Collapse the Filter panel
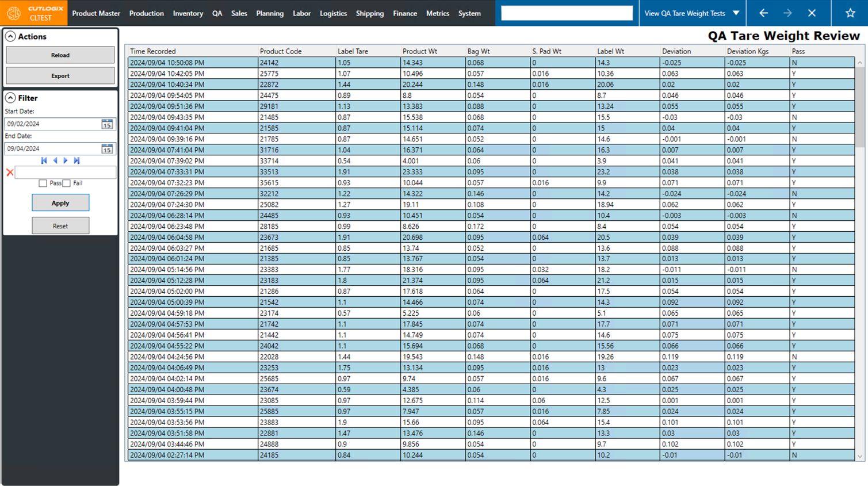Viewport: 868px width, 486px height. 10,98
